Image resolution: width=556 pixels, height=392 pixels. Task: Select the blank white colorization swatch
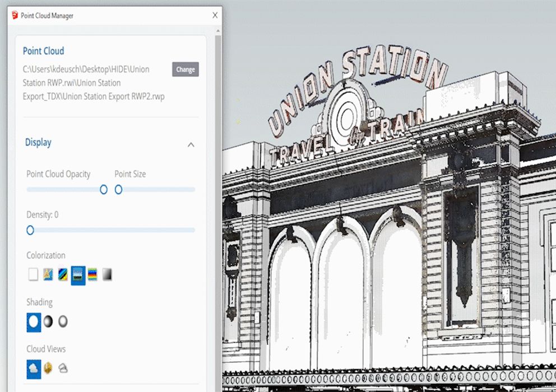tap(33, 274)
